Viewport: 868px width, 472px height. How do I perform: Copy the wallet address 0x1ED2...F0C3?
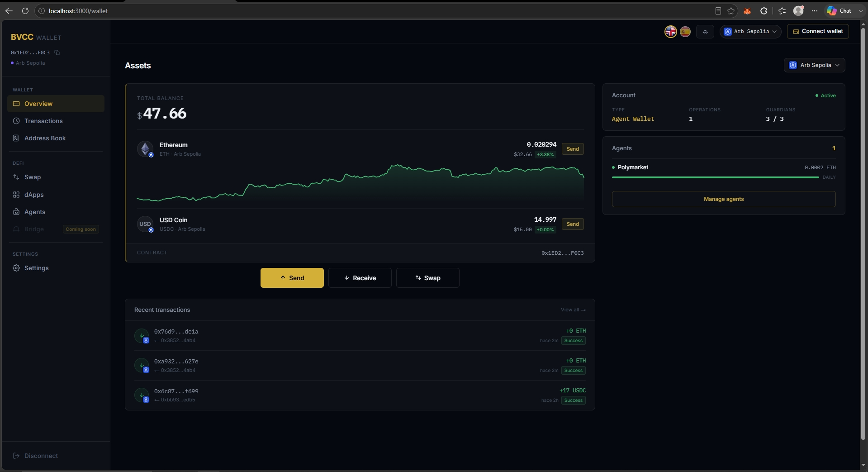(x=57, y=52)
